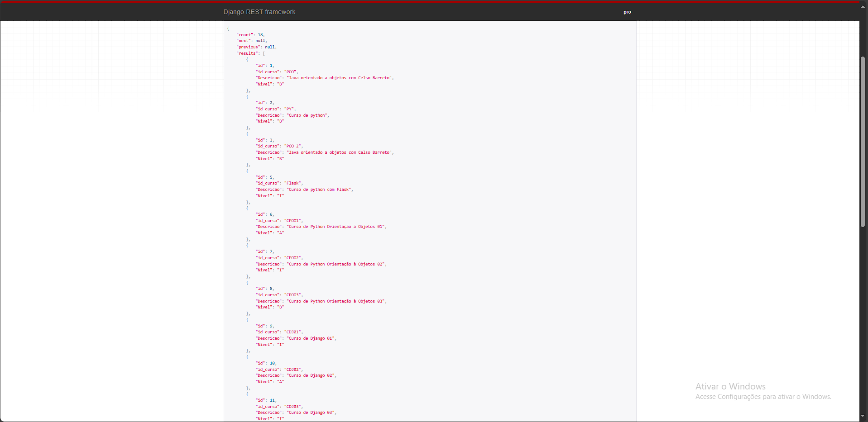Select the "count": 18 line
Image resolution: width=868 pixels, height=422 pixels.
pos(250,35)
